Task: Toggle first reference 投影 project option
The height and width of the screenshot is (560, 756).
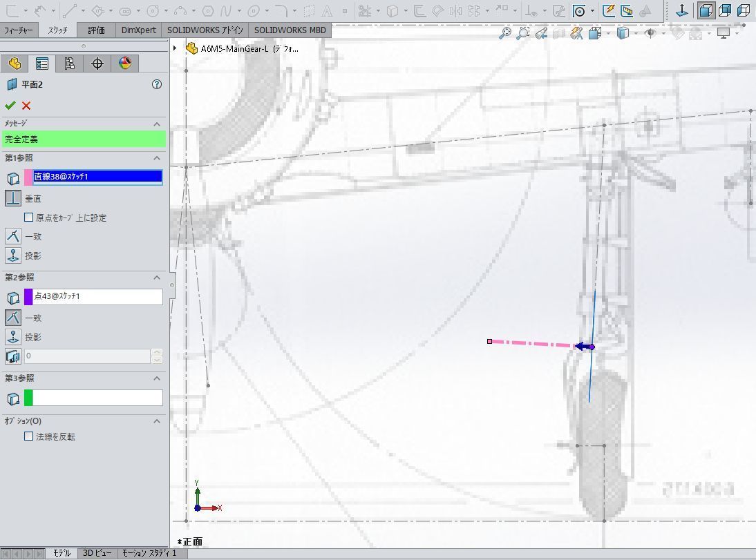Action: point(13,255)
